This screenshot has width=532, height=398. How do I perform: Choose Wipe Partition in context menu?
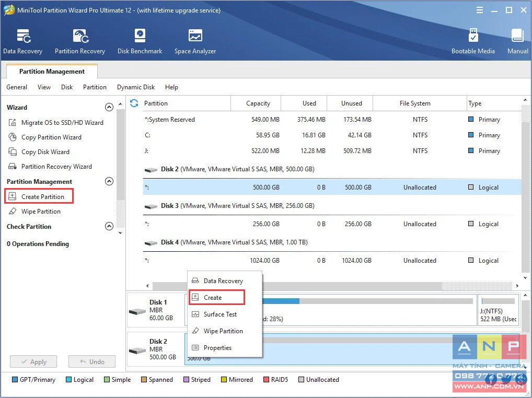(225, 331)
